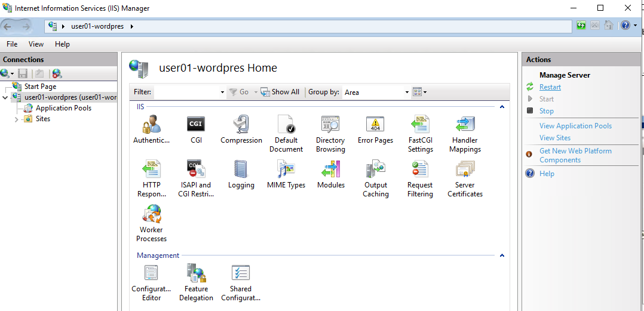Screen dimensions: 644x311
Task: Open the Authentication feature icon
Action: click(x=151, y=129)
